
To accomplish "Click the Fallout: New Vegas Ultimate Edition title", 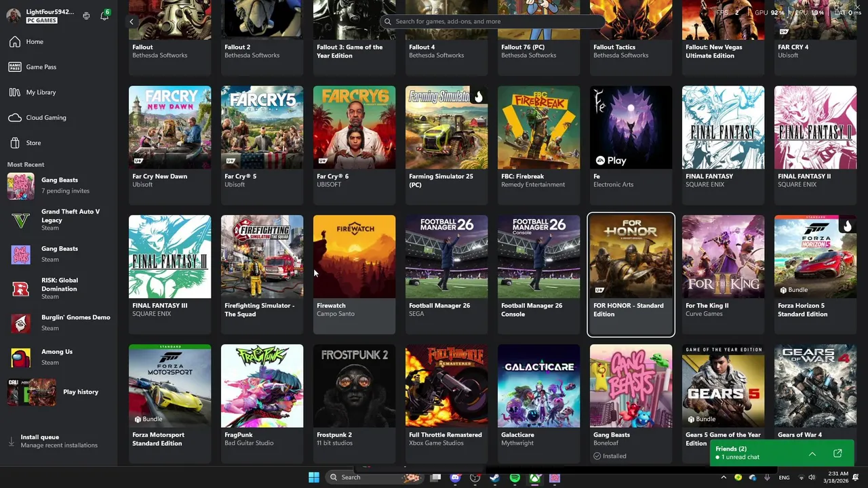I will [x=714, y=52].
